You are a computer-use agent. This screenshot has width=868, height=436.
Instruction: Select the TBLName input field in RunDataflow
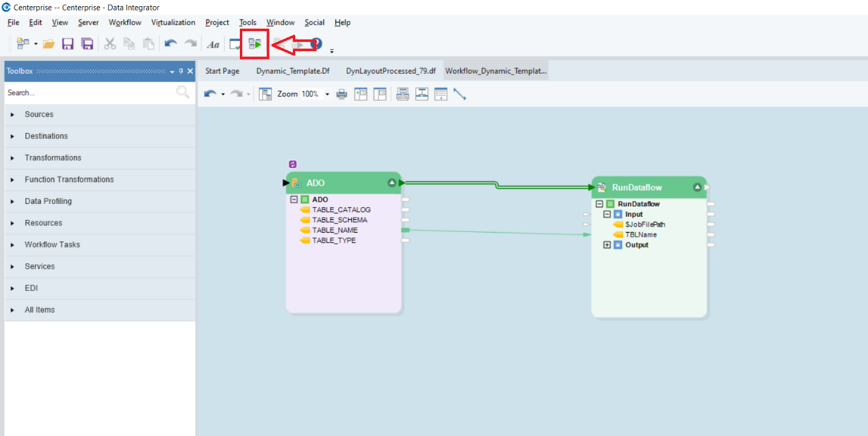click(x=640, y=234)
